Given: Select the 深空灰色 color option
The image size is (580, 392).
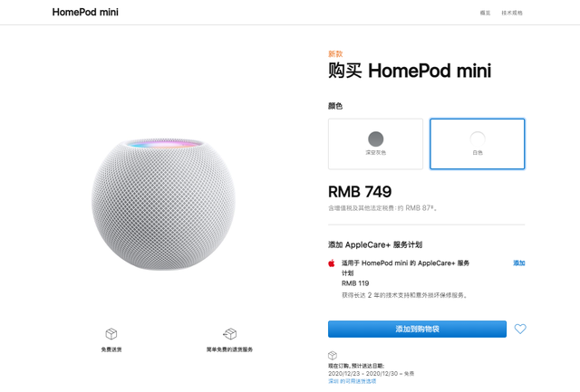Looking at the screenshot, I should point(375,144).
